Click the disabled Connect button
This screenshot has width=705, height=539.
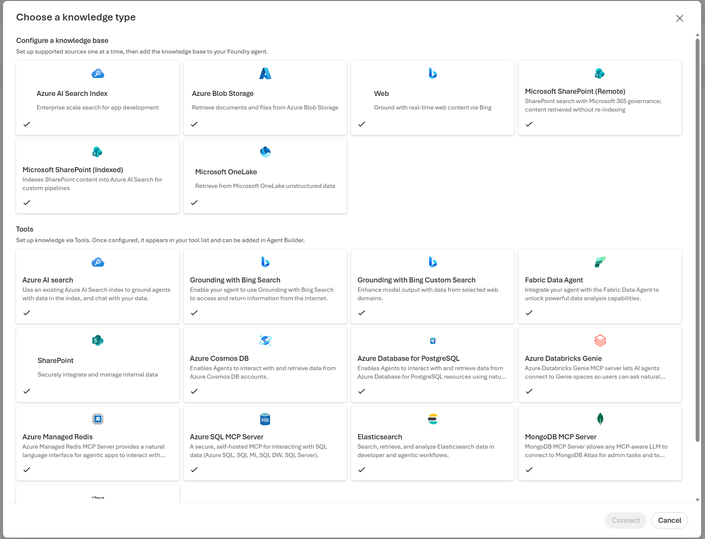point(625,520)
